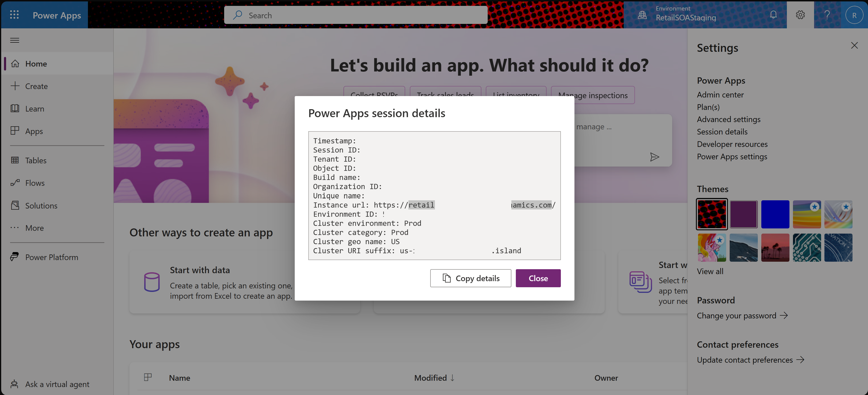Navigate to Flows icon
Viewport: 868px width, 395px height.
click(15, 182)
